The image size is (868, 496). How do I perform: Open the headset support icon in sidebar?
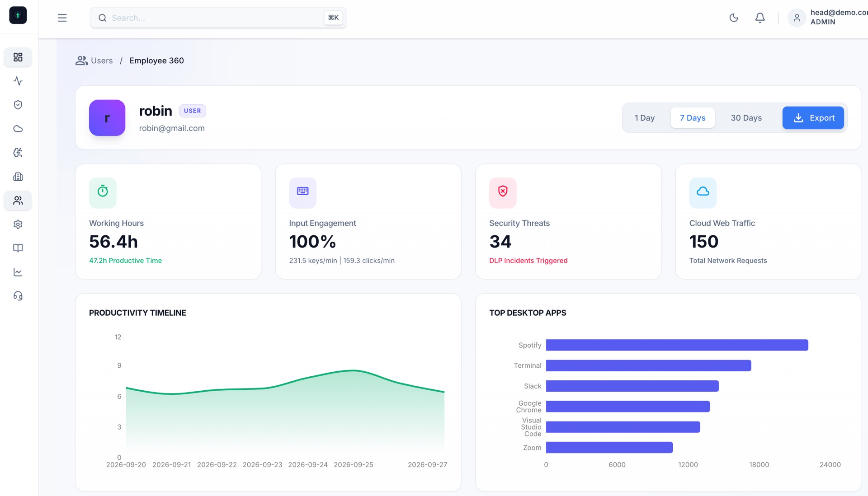click(x=18, y=296)
